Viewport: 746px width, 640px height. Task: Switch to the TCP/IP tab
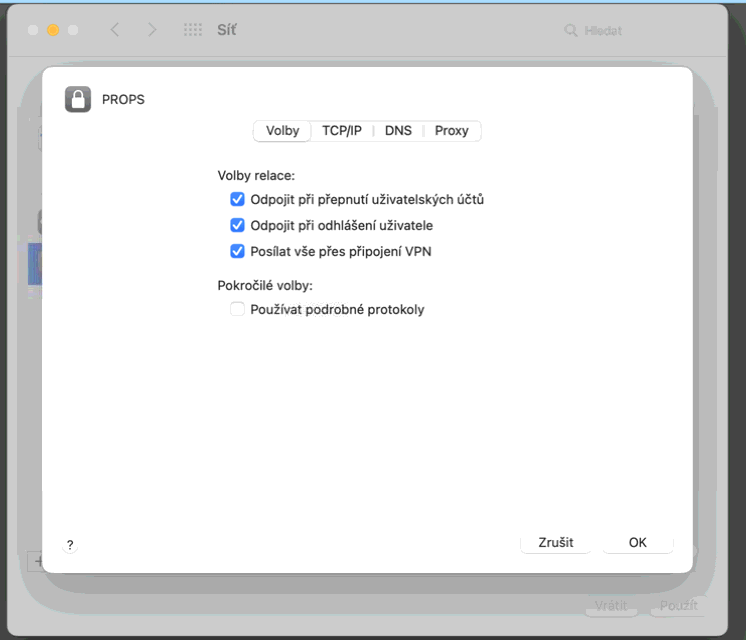342,131
